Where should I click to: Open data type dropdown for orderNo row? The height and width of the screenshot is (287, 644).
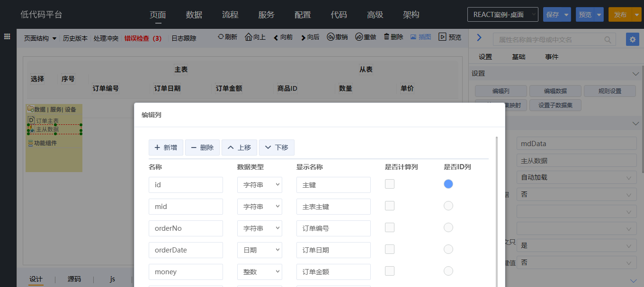click(259, 228)
